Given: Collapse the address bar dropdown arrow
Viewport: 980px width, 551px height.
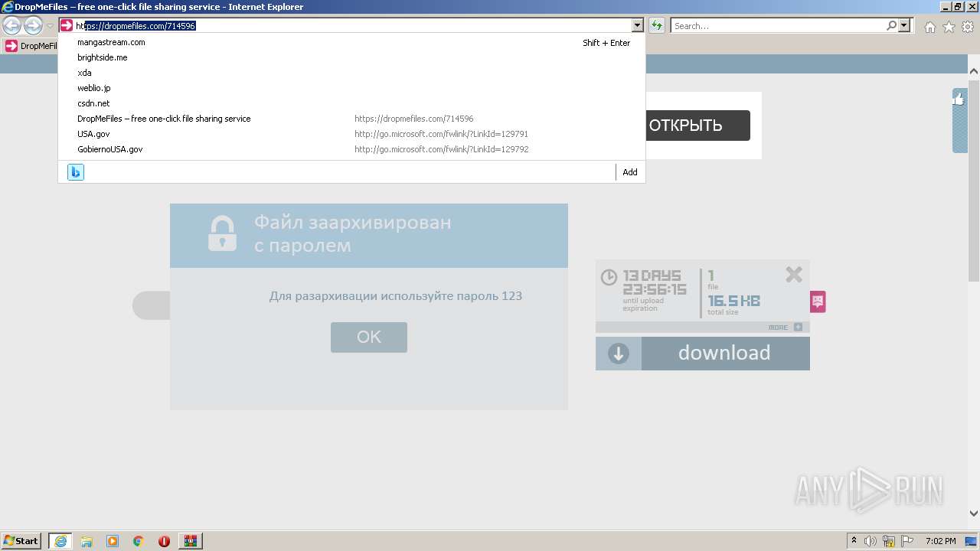Looking at the screenshot, I should [x=638, y=25].
